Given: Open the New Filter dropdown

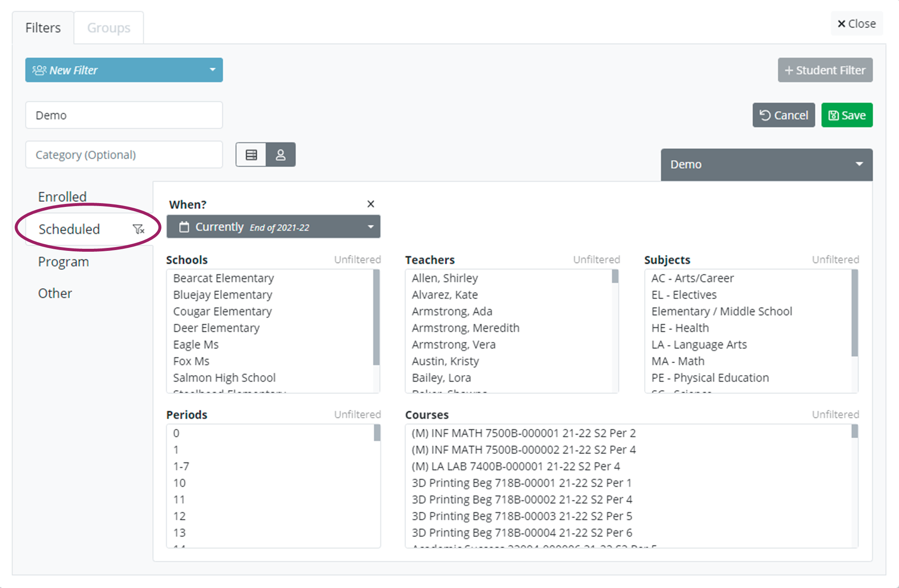Looking at the screenshot, I should pyautogui.click(x=124, y=70).
